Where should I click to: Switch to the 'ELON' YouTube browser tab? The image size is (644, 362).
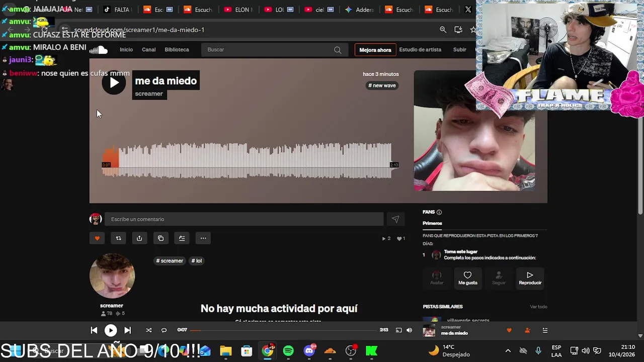click(238, 10)
